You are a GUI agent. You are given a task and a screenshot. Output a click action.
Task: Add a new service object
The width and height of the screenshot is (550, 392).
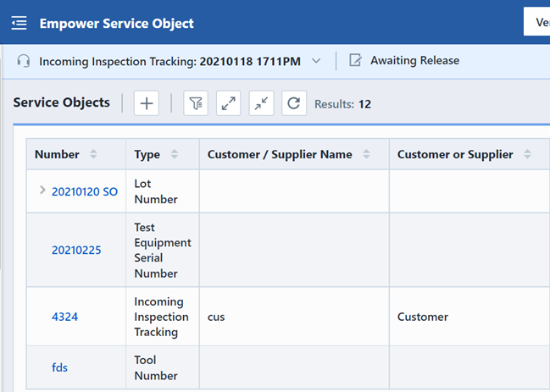click(x=147, y=103)
